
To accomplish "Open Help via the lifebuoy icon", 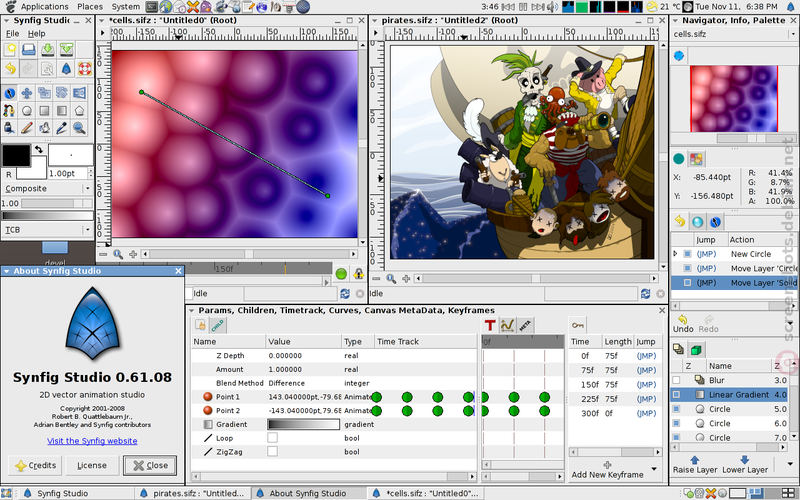I will (x=85, y=68).
